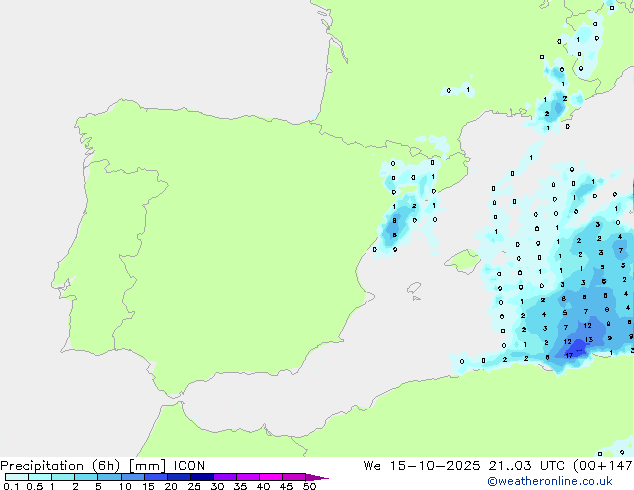
Task: Pick the 15–20 mm blue legend swatch
Action: [x=155, y=477]
